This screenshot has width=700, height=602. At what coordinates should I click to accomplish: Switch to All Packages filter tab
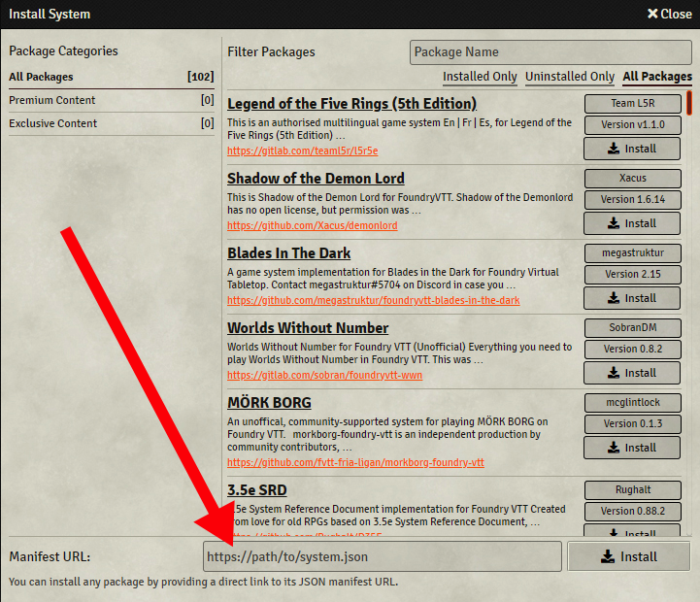657,77
